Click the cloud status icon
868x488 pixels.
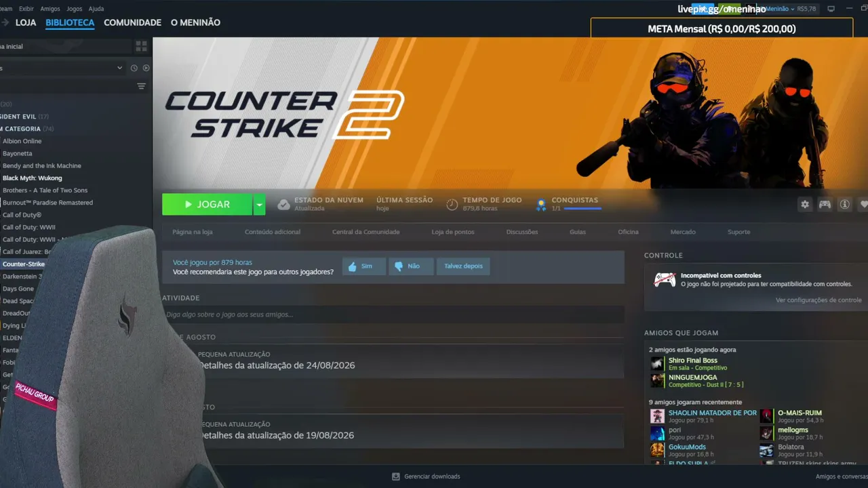click(283, 204)
